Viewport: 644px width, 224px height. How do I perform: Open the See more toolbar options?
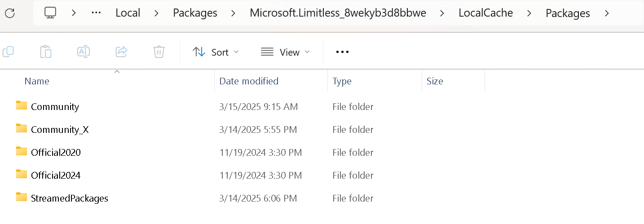pyautogui.click(x=342, y=52)
